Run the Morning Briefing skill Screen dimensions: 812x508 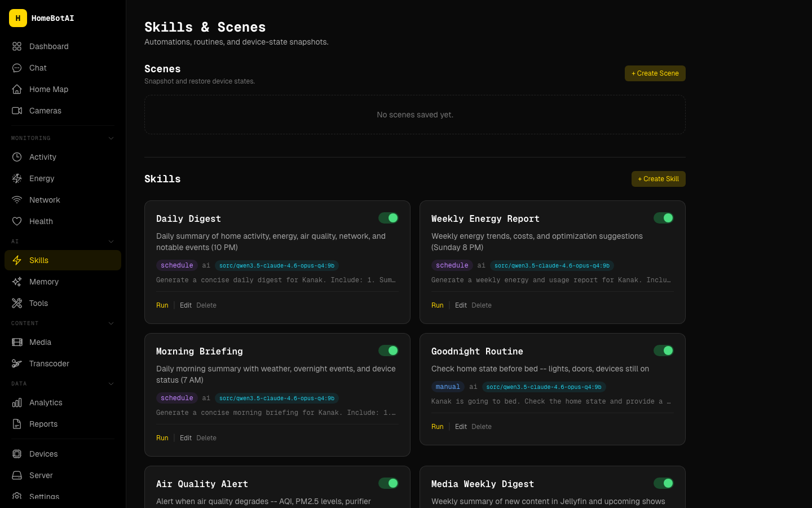(162, 438)
